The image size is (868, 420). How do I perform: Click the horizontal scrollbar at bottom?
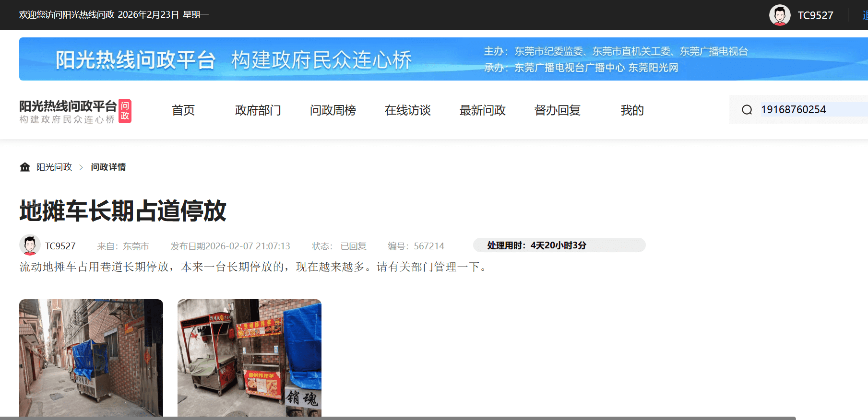tap(397, 418)
